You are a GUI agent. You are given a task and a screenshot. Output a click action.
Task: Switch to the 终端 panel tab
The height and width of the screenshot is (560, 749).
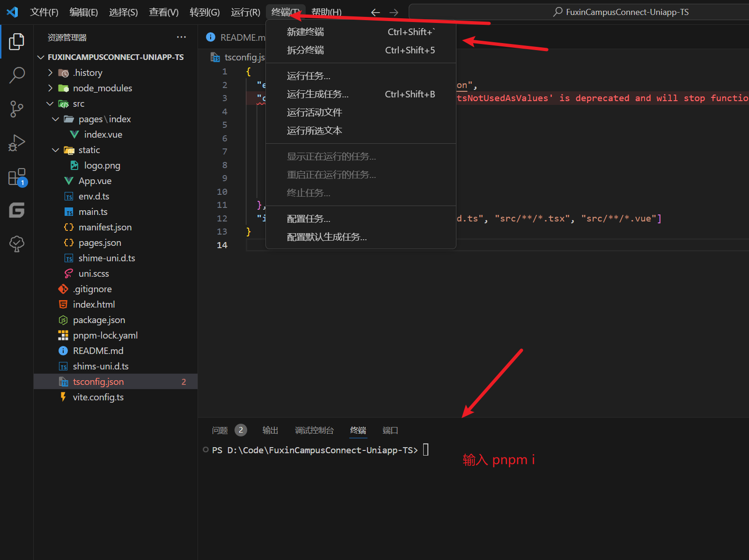click(x=358, y=430)
